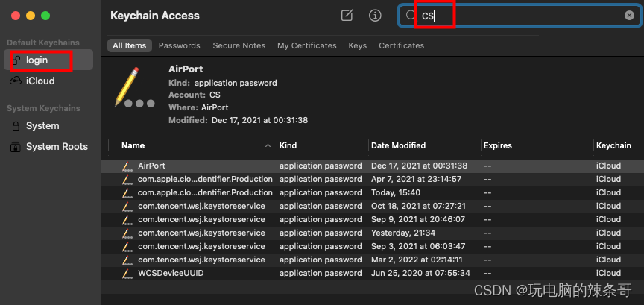This screenshot has width=644, height=305.
Task: Minimize the window with the yellow button
Action: pos(31,16)
